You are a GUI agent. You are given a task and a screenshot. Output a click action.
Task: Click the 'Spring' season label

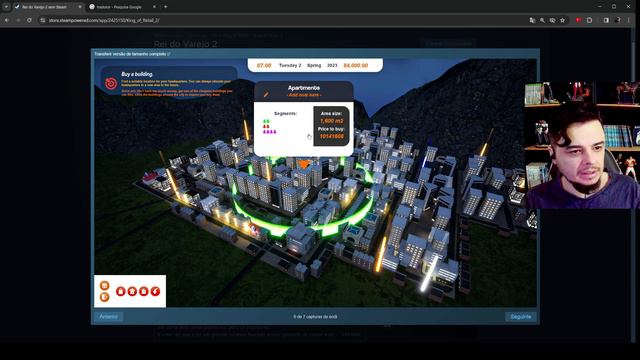[x=314, y=65]
